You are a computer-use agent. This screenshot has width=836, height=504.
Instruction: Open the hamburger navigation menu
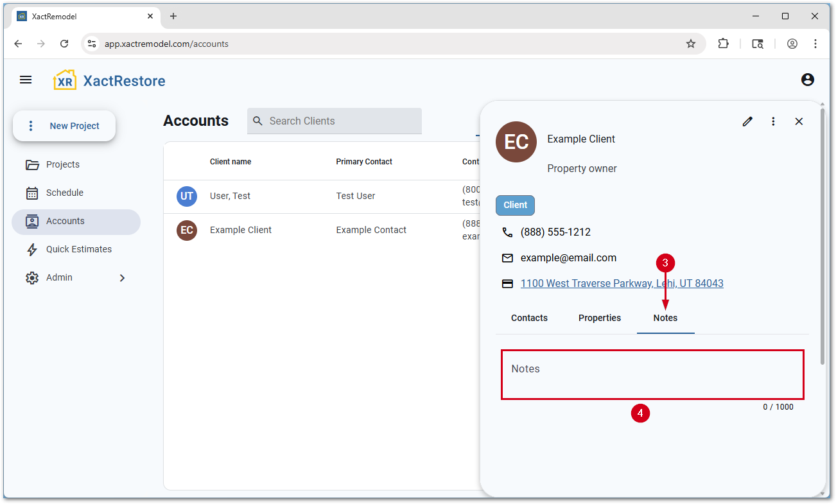[26, 80]
